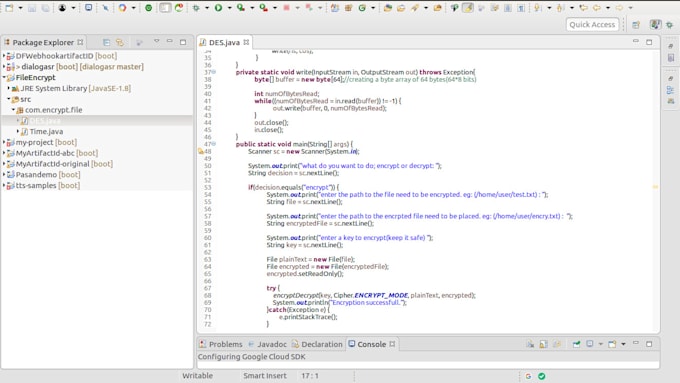Screen dimensions: 680x383
Task: Click the Debug bug toolbar icon
Action: click(x=196, y=8)
